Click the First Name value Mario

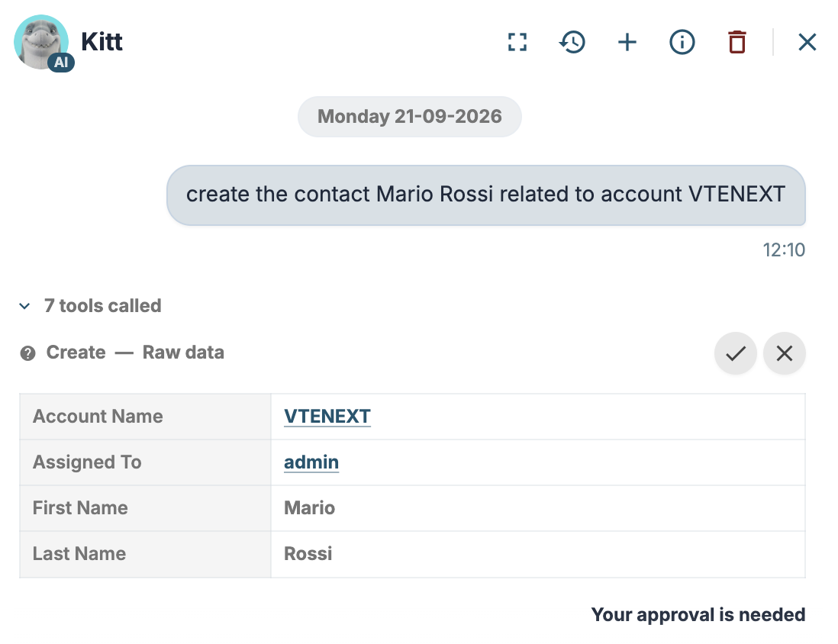(x=309, y=507)
